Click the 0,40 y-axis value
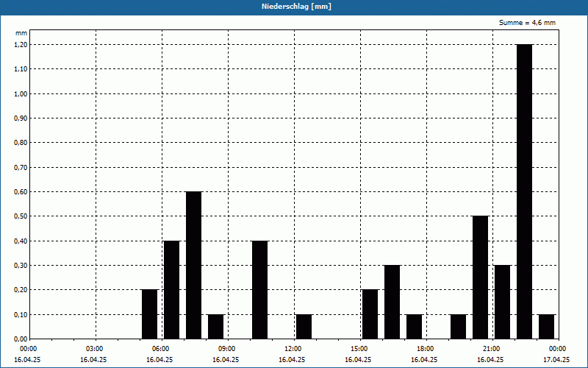588x368 pixels. click(x=21, y=241)
